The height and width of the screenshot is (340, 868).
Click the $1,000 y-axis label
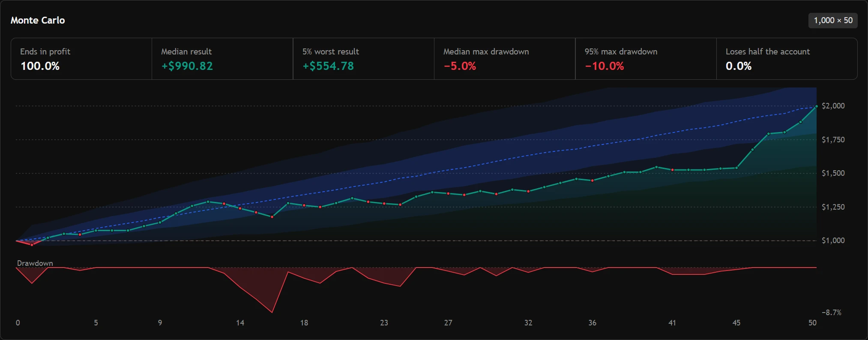click(833, 241)
